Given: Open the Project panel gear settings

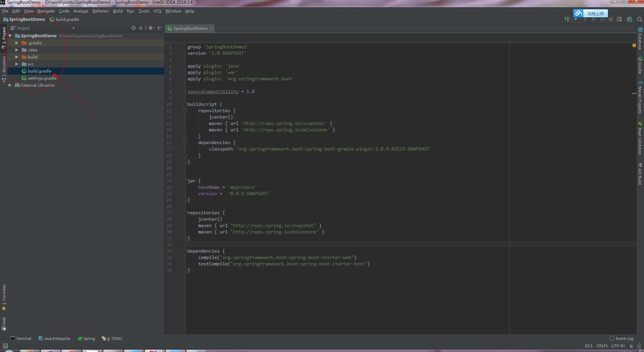Looking at the screenshot, I should point(152,28).
